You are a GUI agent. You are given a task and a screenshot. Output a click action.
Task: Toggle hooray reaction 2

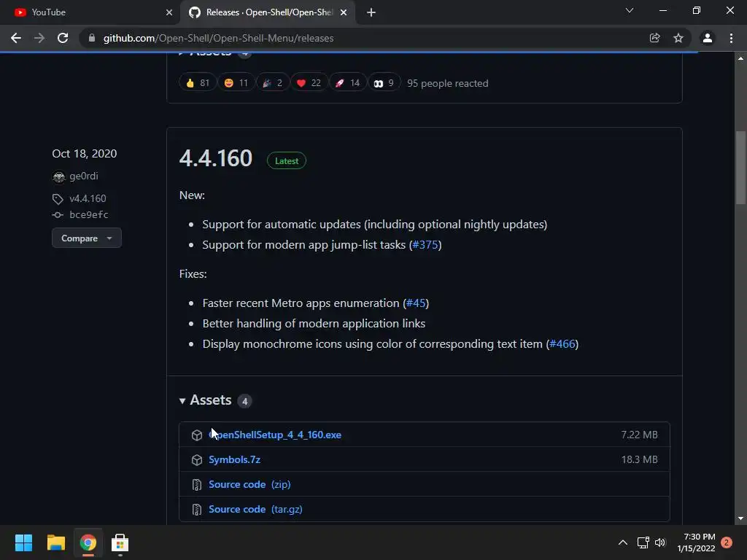(273, 83)
